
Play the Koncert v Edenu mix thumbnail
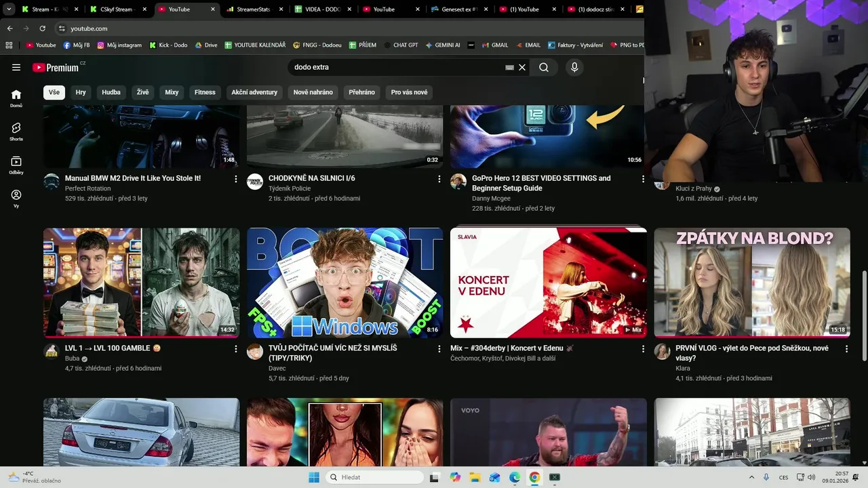click(x=549, y=283)
